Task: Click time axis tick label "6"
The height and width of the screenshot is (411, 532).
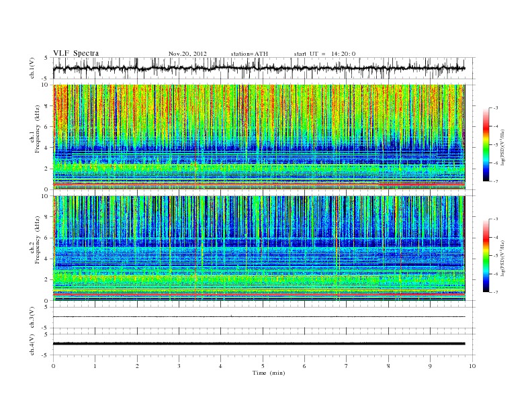Action: [x=304, y=366]
